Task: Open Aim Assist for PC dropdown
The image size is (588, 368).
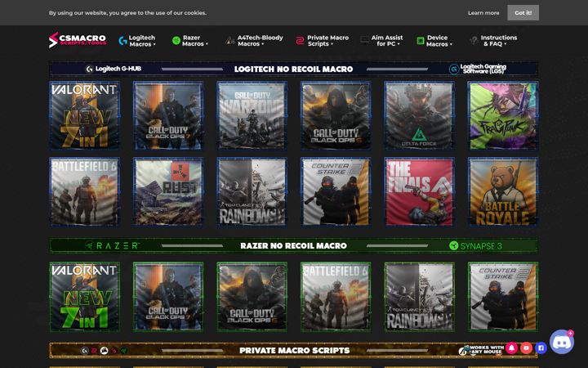Action: tap(381, 41)
